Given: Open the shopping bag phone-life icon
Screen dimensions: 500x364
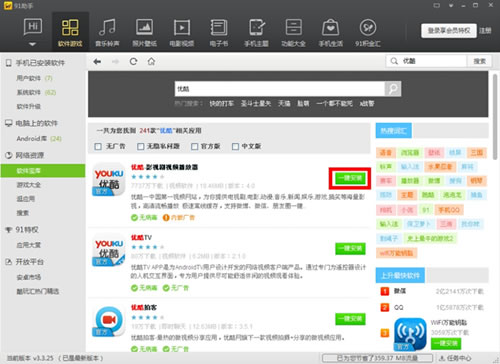Looking at the screenshot, I should 330,27.
